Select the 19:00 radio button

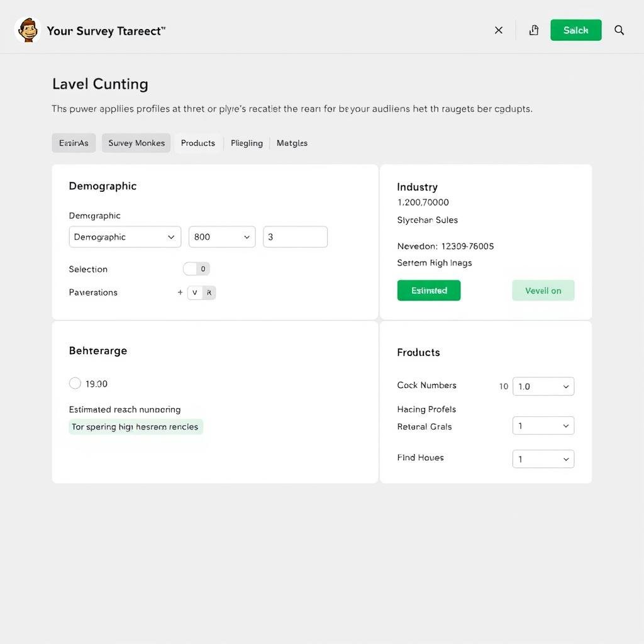click(75, 383)
